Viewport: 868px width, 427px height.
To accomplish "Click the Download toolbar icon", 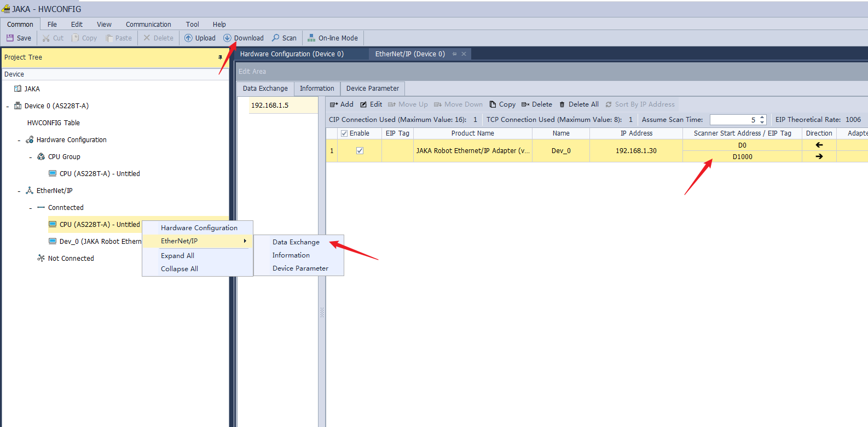I will [x=227, y=38].
